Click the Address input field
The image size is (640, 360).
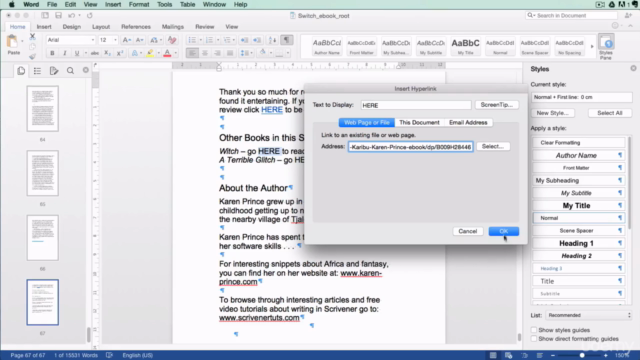411,147
